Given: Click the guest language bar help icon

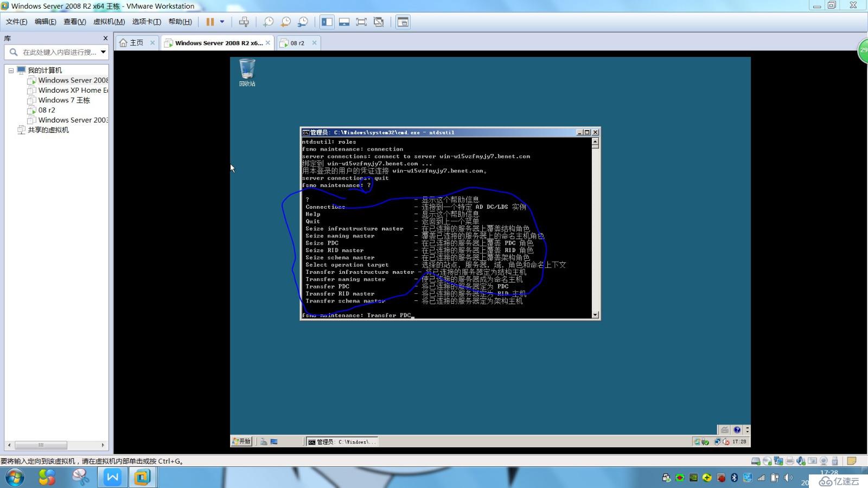Looking at the screenshot, I should tap(737, 429).
